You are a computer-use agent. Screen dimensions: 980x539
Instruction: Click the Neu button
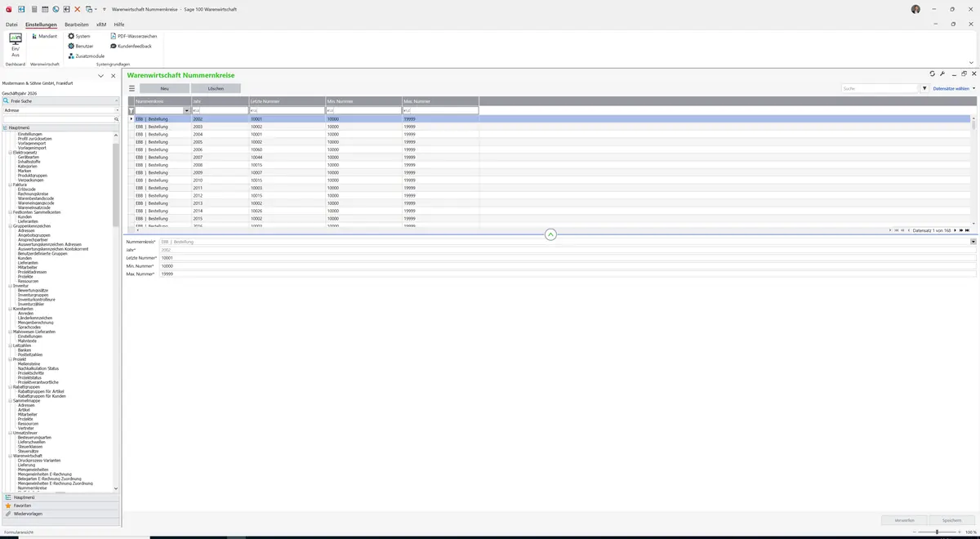[x=164, y=88]
